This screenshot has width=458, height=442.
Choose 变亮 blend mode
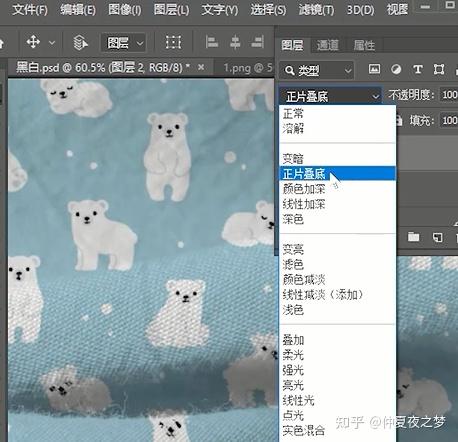337,249
